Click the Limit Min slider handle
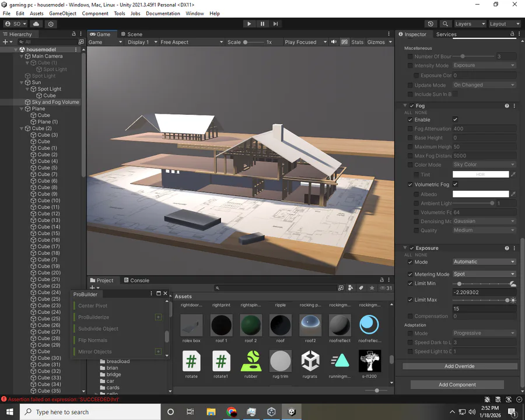Screen dimensions: 525x420 coord(460,283)
